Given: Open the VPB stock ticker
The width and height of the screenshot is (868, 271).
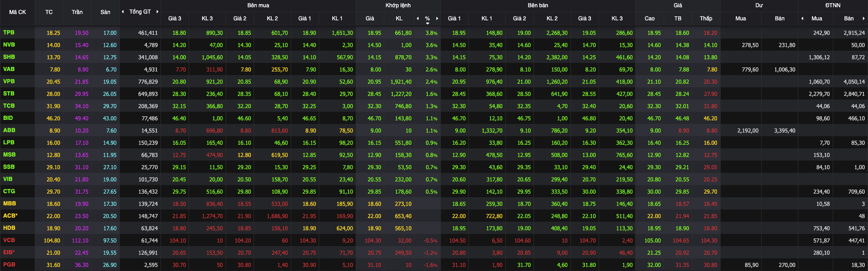Looking at the screenshot, I should click(9, 81).
